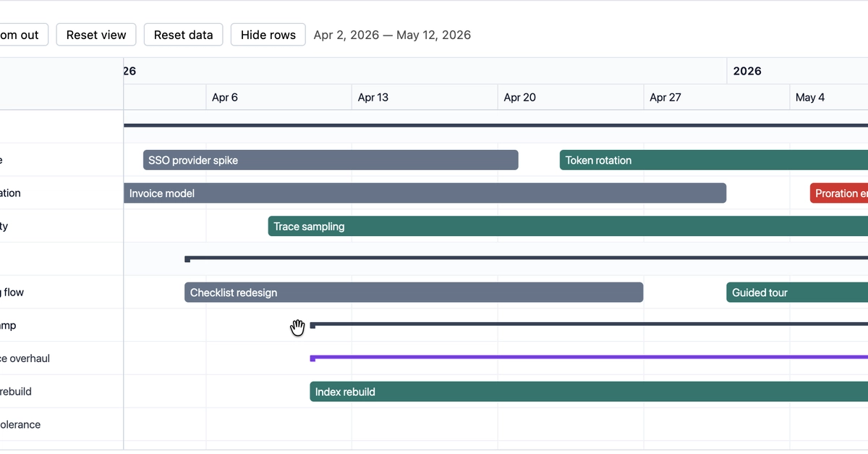Select the Guided tour task bar
Viewport: 868px width, 454px height.
coord(797,293)
